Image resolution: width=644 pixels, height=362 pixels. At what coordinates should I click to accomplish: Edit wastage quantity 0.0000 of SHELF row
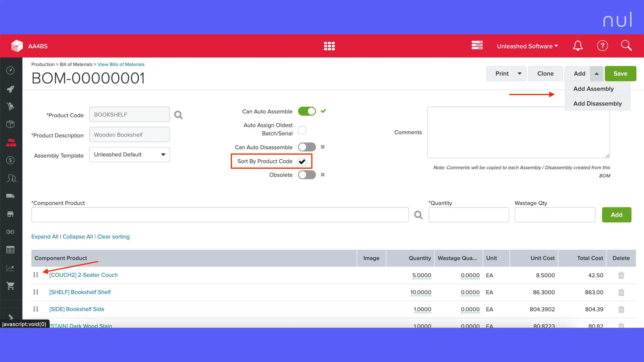tap(470, 292)
